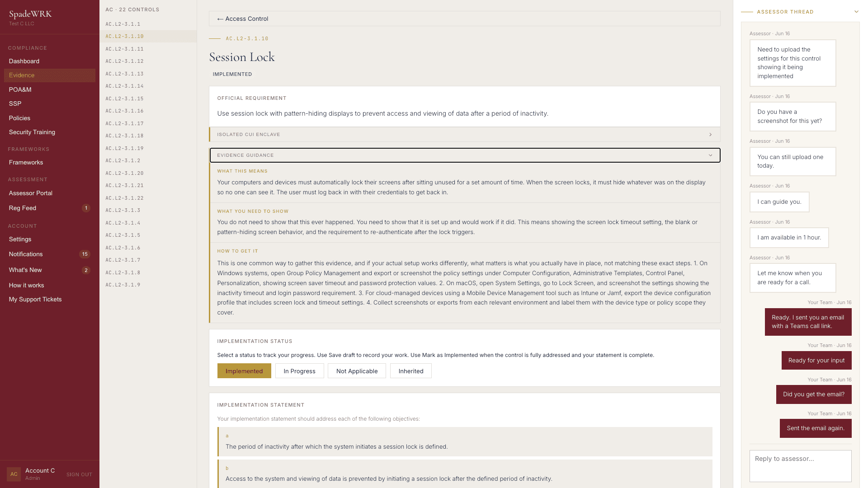Open the Evidence page
The width and height of the screenshot is (868, 488).
pyautogui.click(x=50, y=75)
